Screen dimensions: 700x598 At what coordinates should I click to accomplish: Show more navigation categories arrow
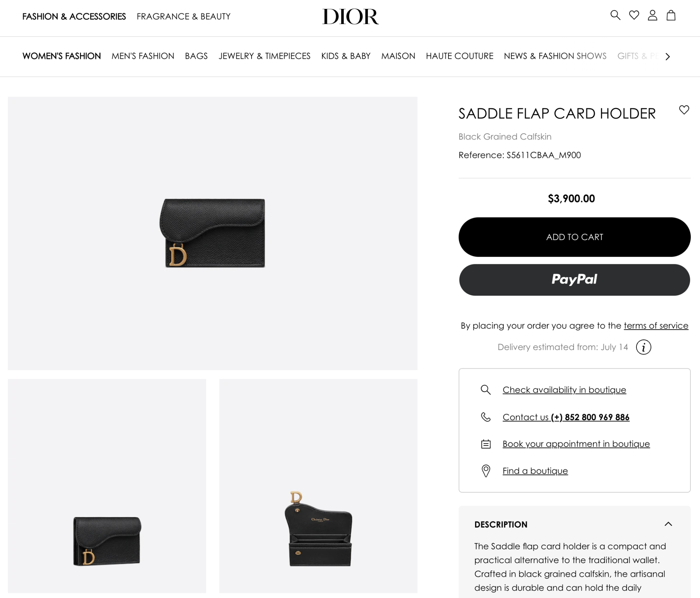pos(668,56)
